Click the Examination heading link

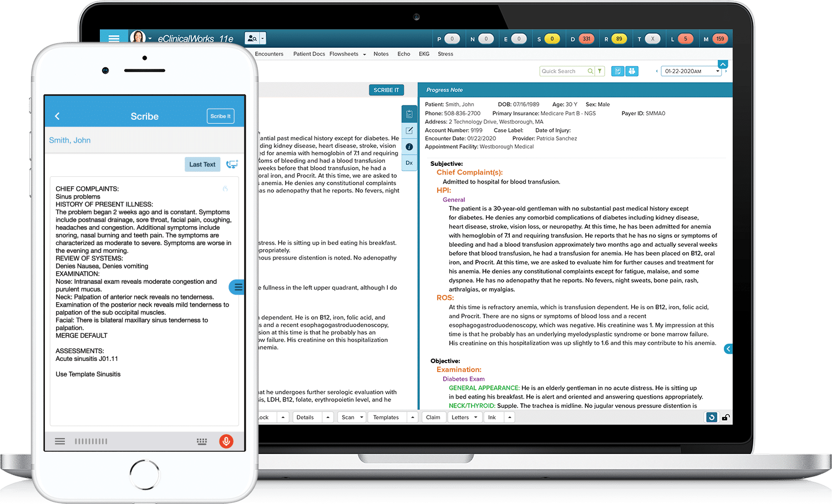pyautogui.click(x=459, y=370)
